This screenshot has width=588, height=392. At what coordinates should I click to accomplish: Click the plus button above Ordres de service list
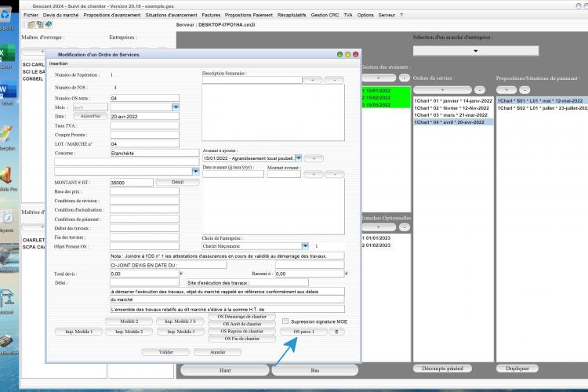[442, 90]
